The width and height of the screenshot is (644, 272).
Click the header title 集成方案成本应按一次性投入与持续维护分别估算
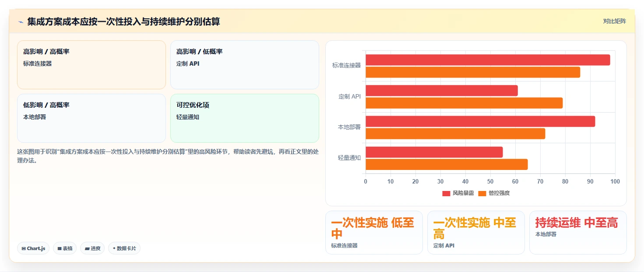123,21
